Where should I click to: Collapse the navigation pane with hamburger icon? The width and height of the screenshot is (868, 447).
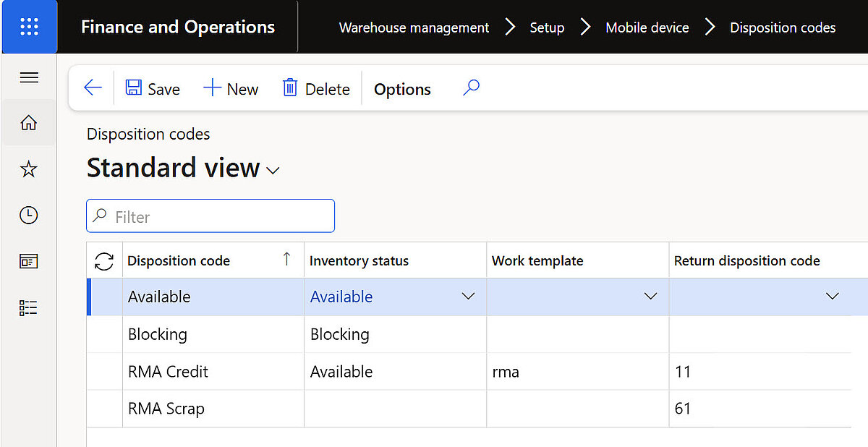click(29, 77)
